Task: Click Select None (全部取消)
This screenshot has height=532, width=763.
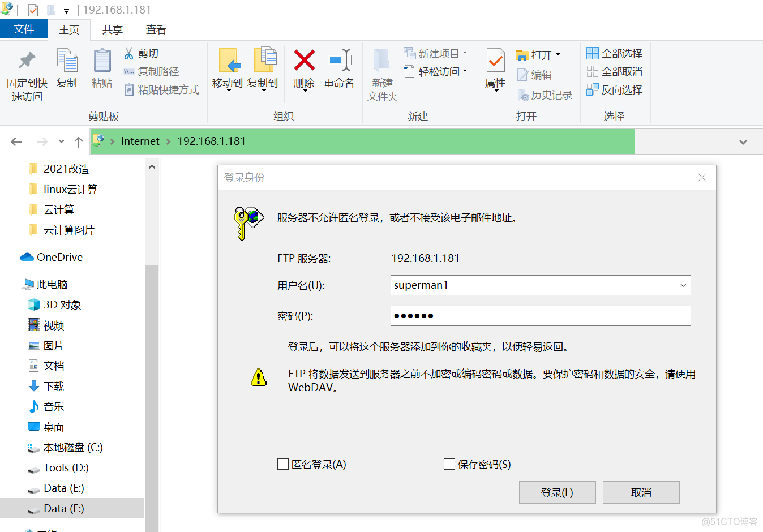Action: (x=615, y=71)
